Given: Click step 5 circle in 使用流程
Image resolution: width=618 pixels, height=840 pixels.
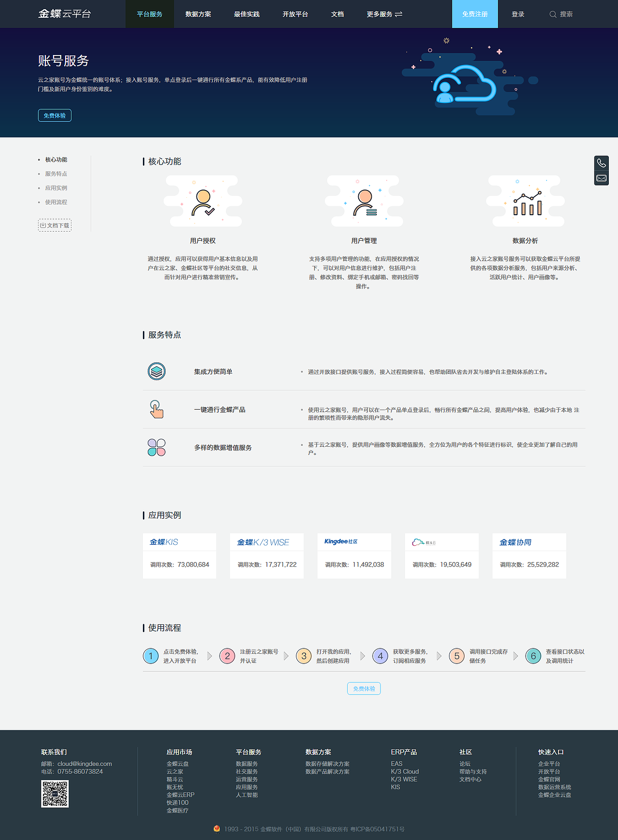Looking at the screenshot, I should coord(457,656).
